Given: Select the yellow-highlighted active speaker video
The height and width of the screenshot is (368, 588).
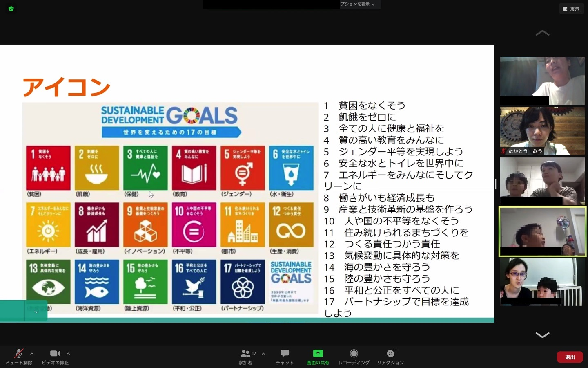Looking at the screenshot, I should point(542,232).
